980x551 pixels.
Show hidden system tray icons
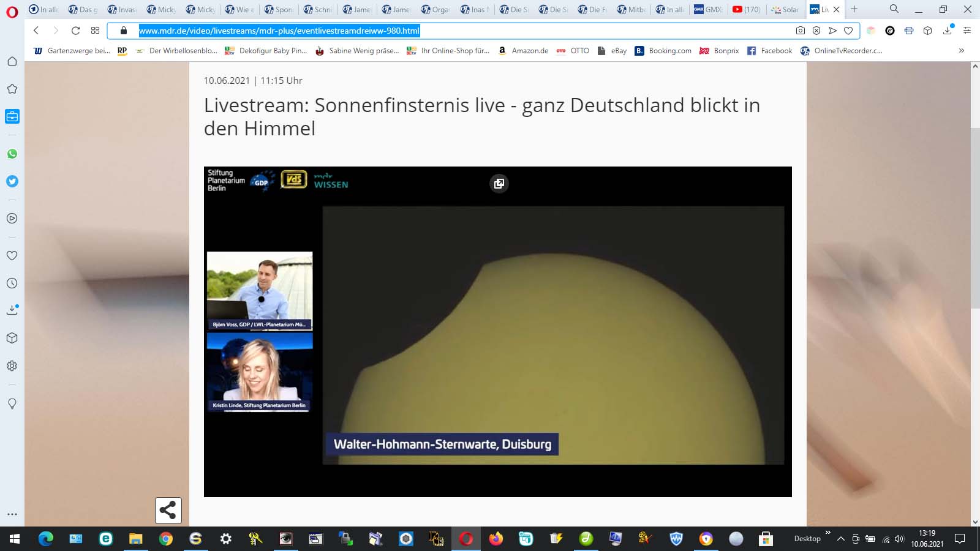(x=841, y=539)
